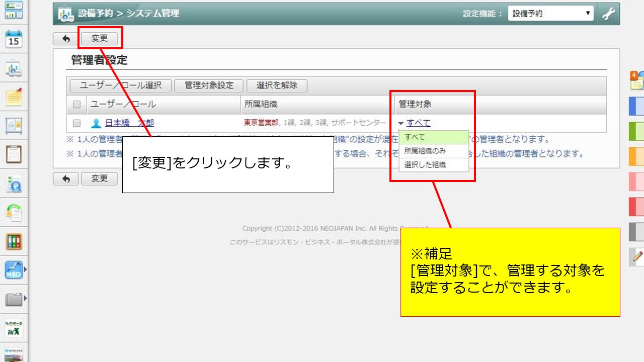Select the green sticky color tab

pyautogui.click(x=637, y=131)
